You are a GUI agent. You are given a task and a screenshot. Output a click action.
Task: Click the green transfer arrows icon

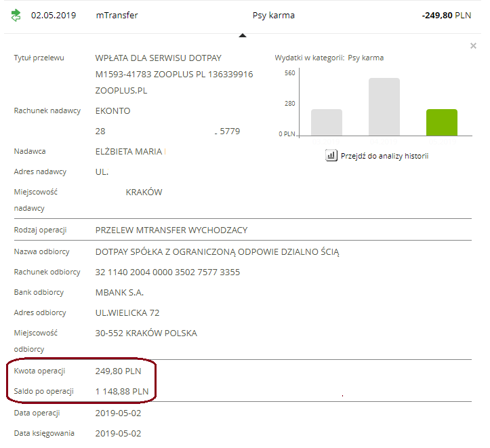(x=16, y=16)
